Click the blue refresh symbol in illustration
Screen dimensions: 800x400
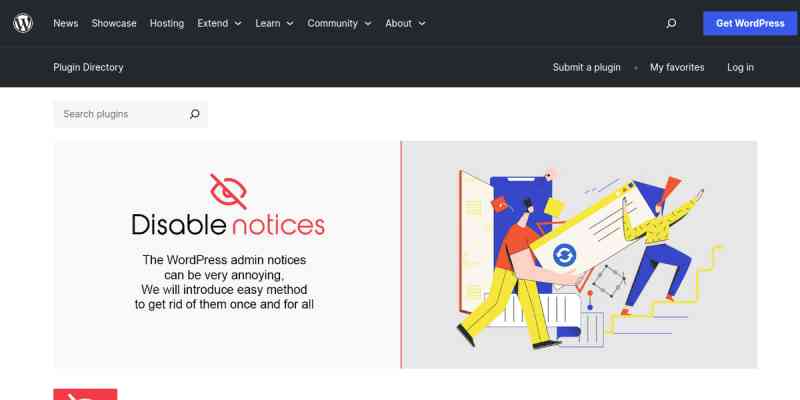[x=565, y=254]
